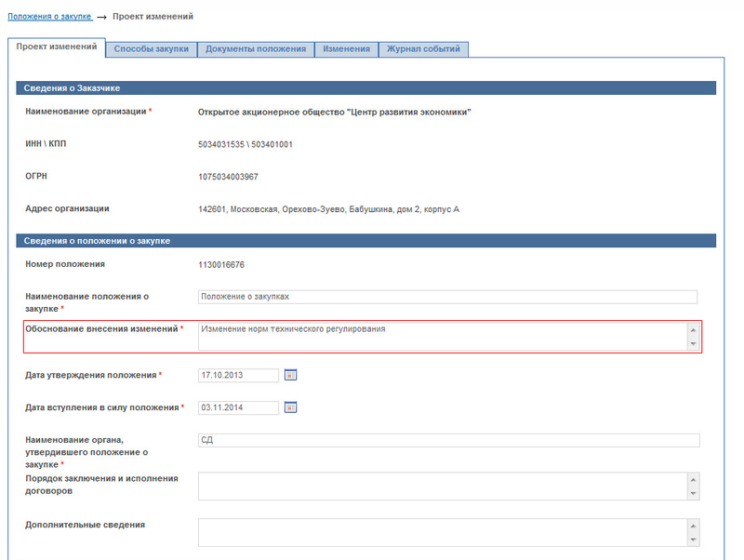Open the Документы положения tab

click(256, 49)
